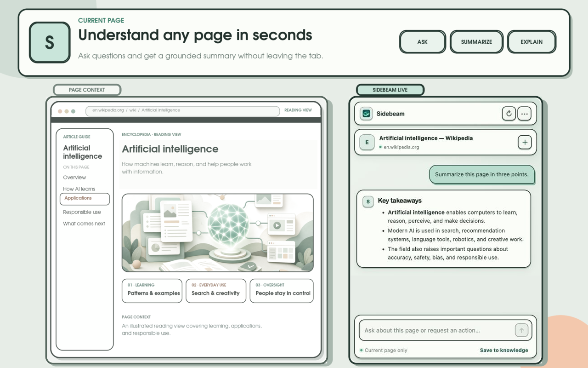Screen dimensions: 588x368
Task: Click the red browser window dot
Action: [60, 111]
